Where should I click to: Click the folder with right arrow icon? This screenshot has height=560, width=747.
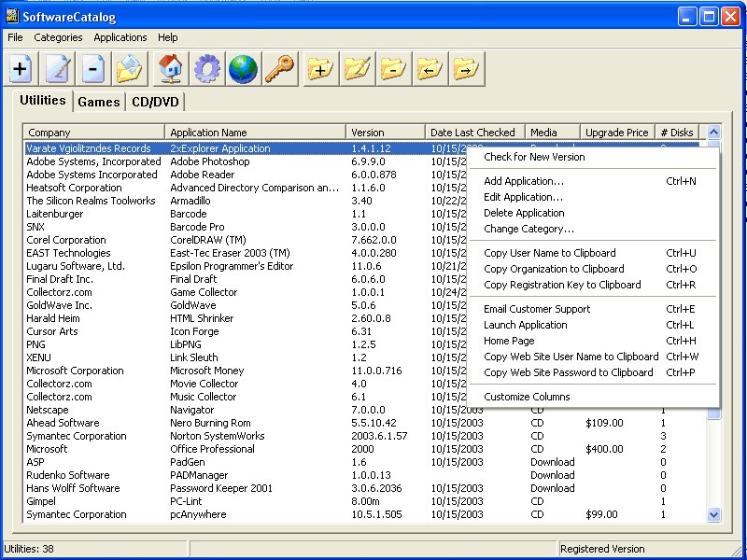coord(466,69)
